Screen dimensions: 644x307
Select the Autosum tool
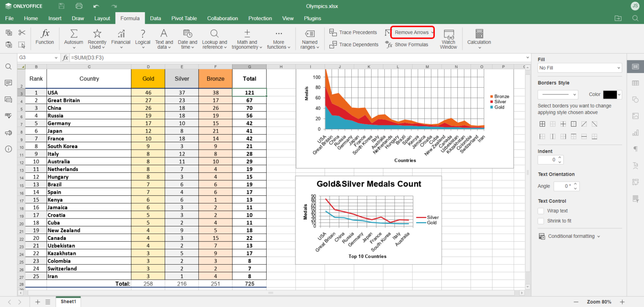click(73, 38)
